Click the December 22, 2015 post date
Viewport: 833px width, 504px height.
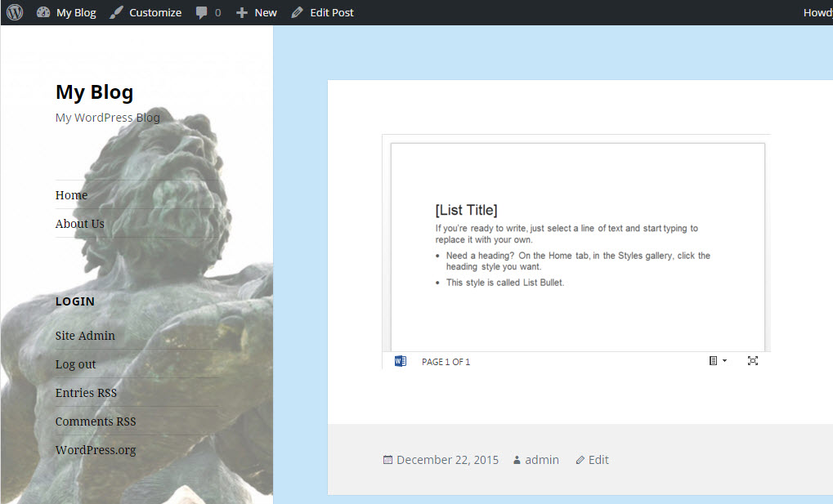click(447, 460)
